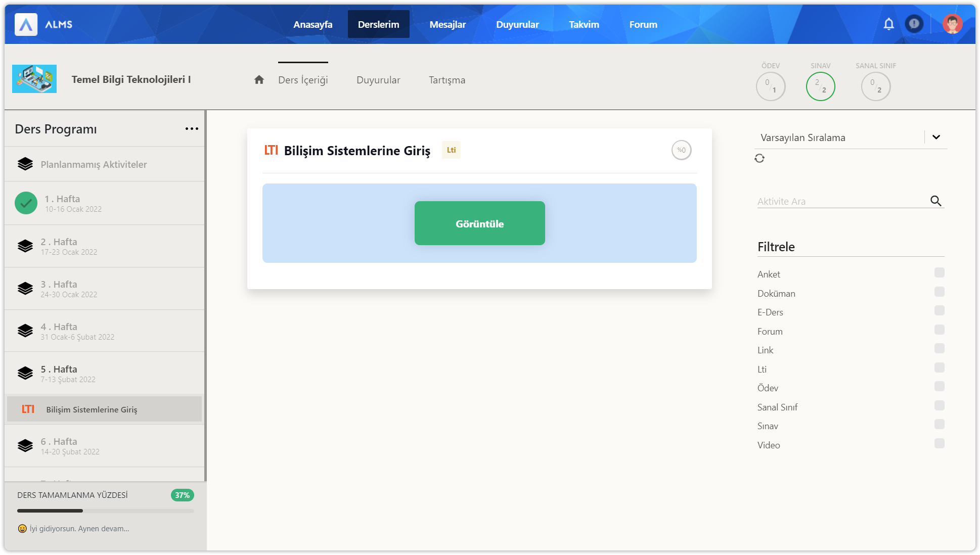The image size is (980, 555).
Task: Click the refresh icon below the sort dropdown
Action: 759,158
